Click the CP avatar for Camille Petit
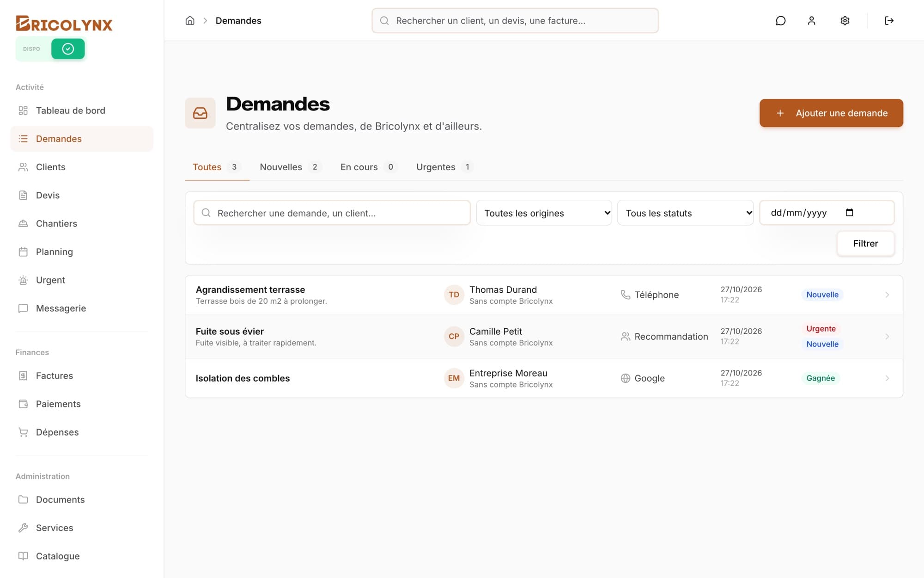This screenshot has width=924, height=578. (x=454, y=336)
